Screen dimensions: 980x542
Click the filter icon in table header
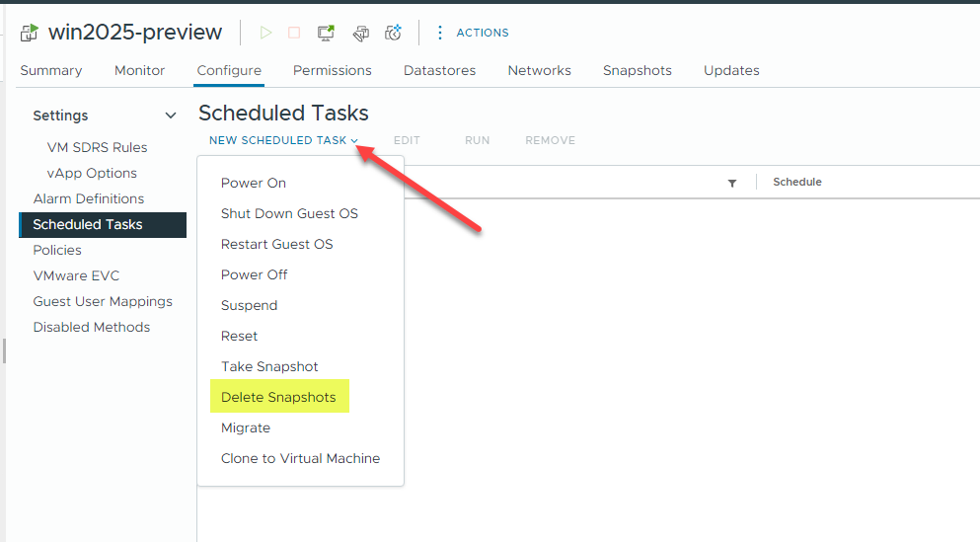tap(732, 184)
